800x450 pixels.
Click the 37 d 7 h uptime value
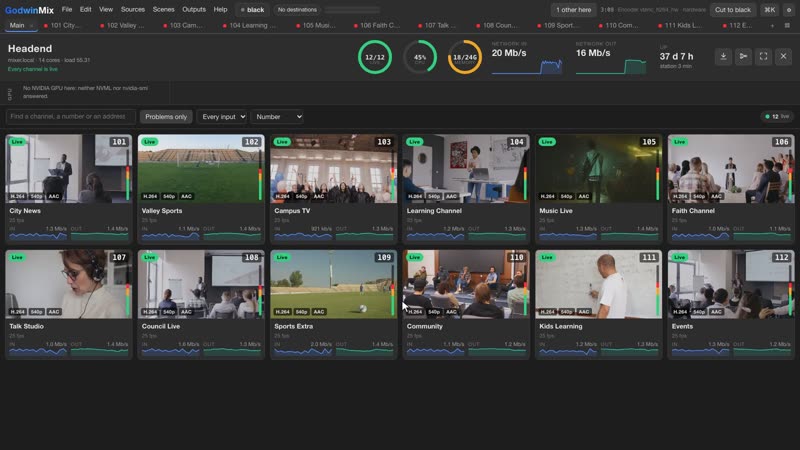676,57
